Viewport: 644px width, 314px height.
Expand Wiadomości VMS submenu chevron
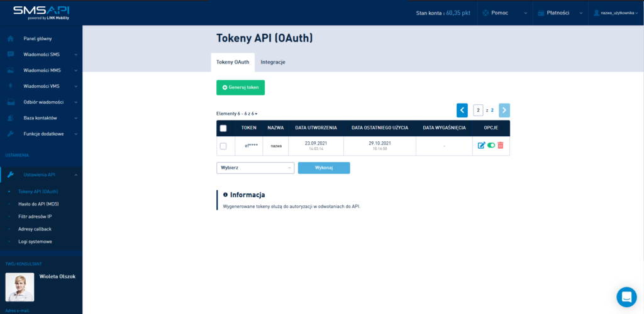(76, 87)
